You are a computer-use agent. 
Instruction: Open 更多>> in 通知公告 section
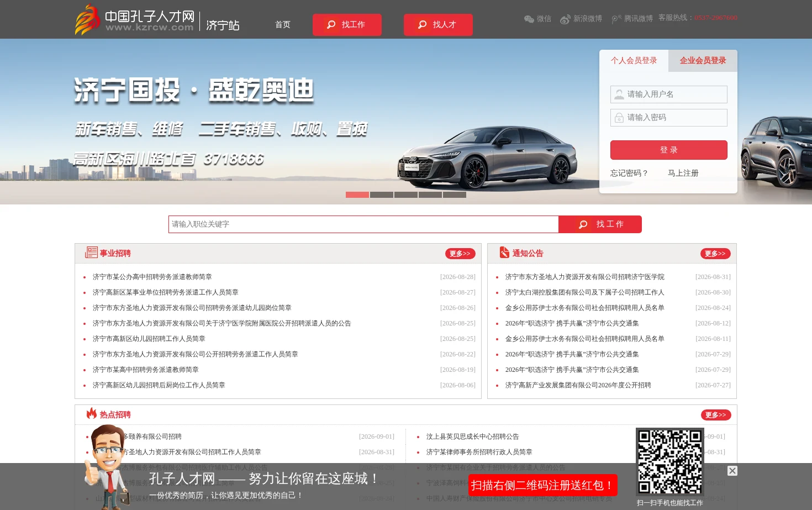click(715, 254)
